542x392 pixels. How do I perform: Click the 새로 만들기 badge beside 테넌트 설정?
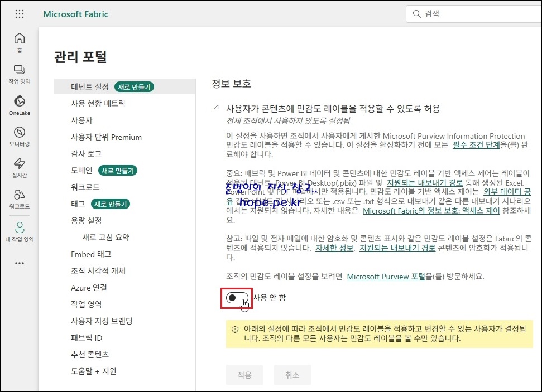135,87
